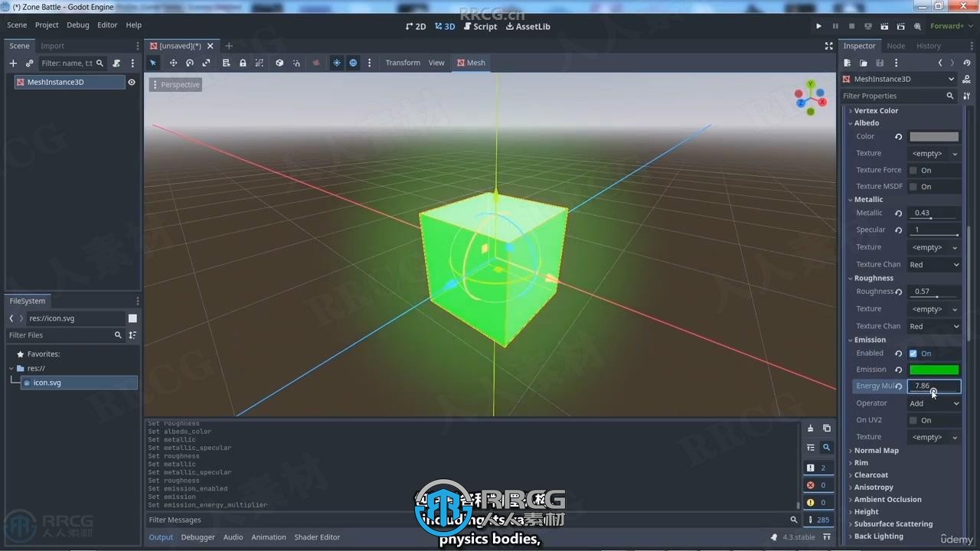Toggle the preview environment globe icon

tap(353, 63)
